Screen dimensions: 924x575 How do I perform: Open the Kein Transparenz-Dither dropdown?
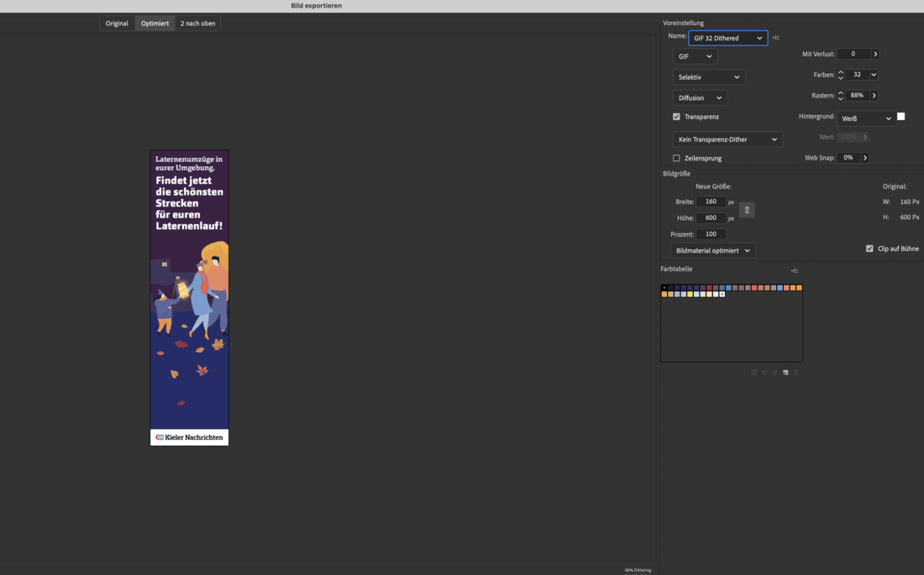point(727,139)
